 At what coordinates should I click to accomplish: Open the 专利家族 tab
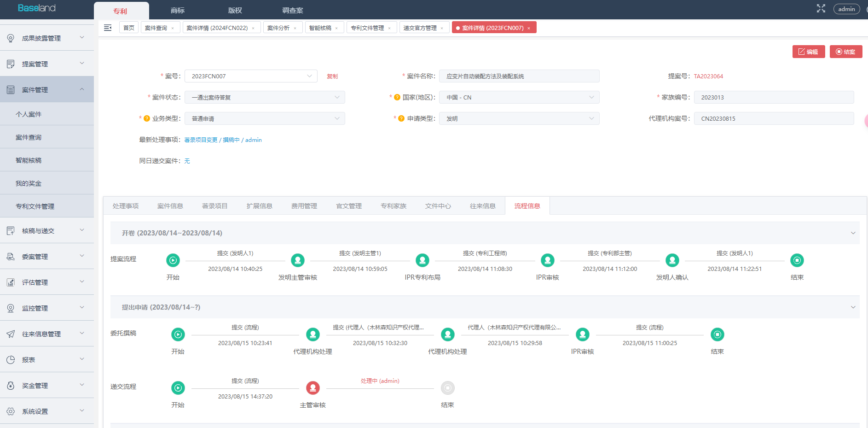tap(393, 206)
